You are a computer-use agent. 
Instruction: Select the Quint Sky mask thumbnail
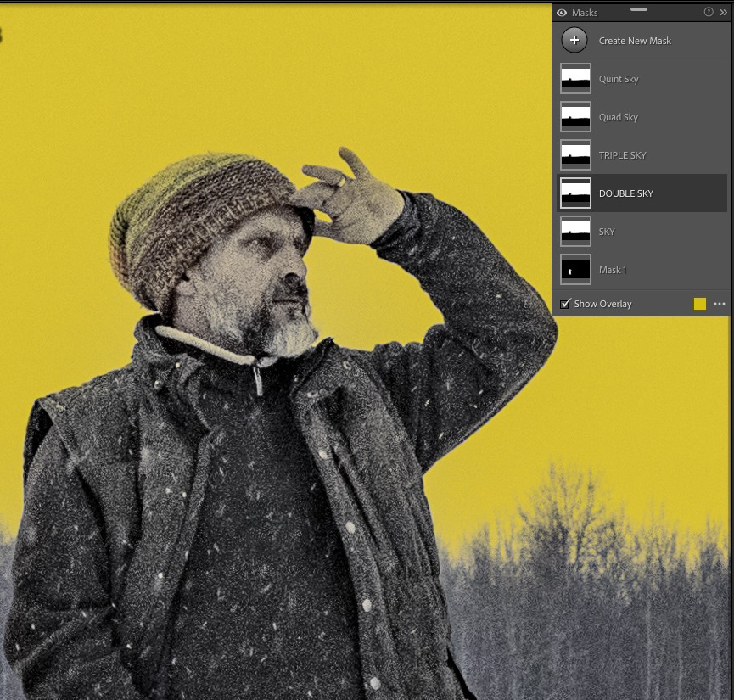click(575, 79)
